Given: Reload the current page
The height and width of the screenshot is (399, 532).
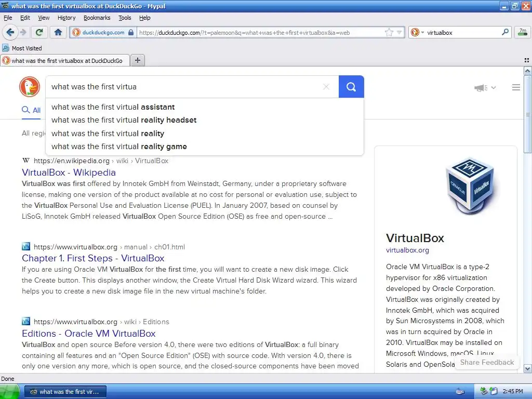Looking at the screenshot, I should (39, 33).
